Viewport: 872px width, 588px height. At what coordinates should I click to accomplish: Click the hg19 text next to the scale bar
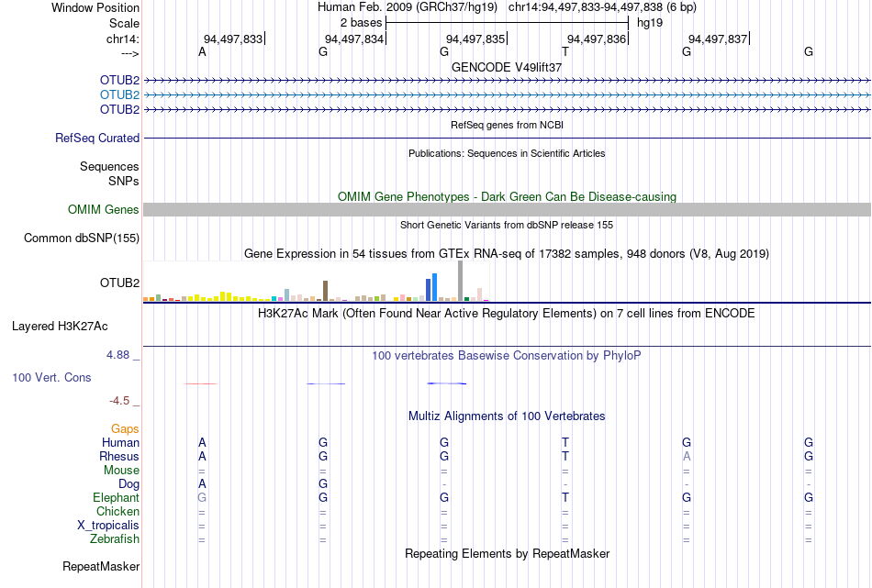[x=650, y=23]
